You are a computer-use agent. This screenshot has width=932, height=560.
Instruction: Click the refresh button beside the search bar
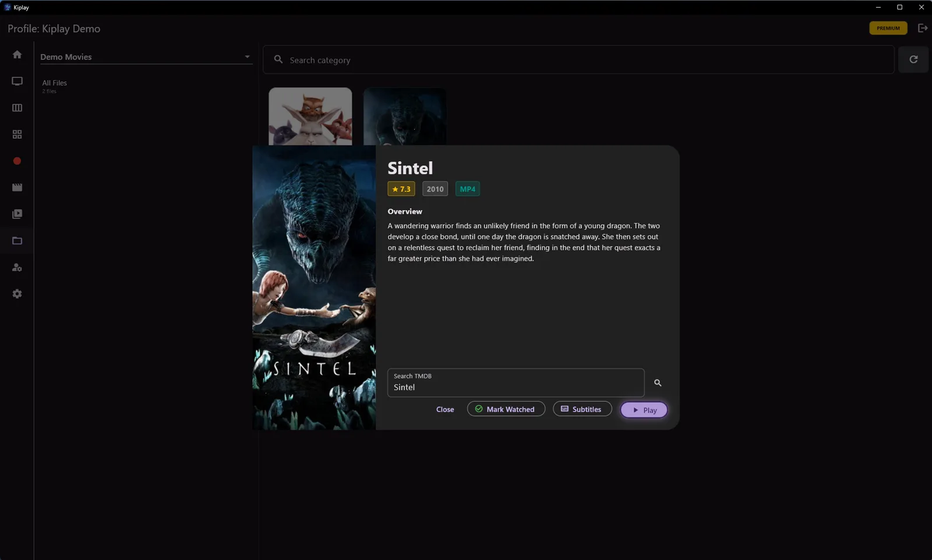(x=913, y=59)
